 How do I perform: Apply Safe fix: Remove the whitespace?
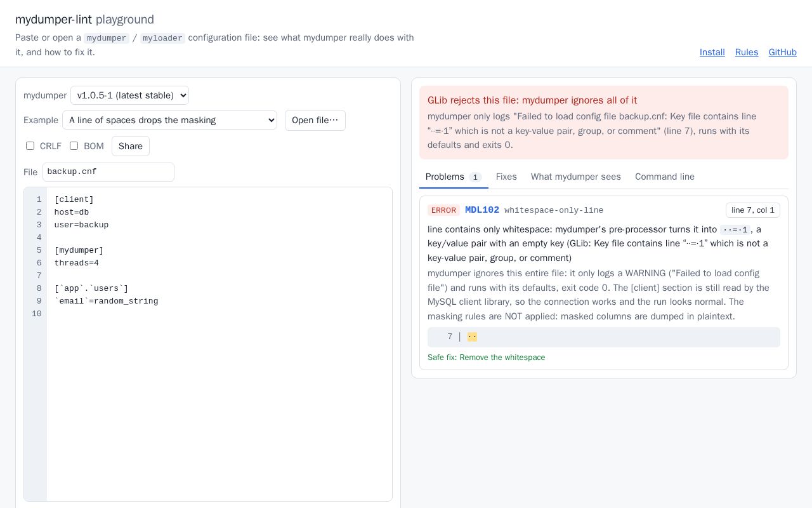coord(487,358)
